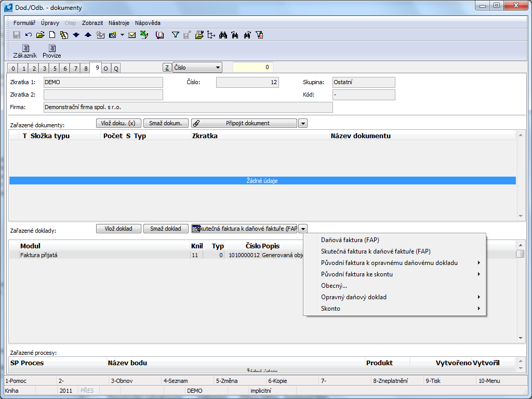Click the open folder toolbar icon
This screenshot has height=399, width=532.
pyautogui.click(x=40, y=35)
